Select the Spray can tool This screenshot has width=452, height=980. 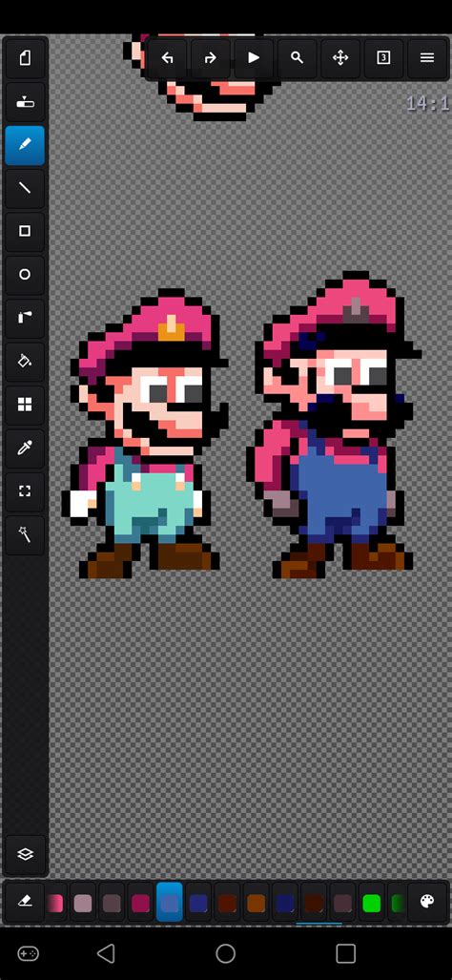(25, 318)
